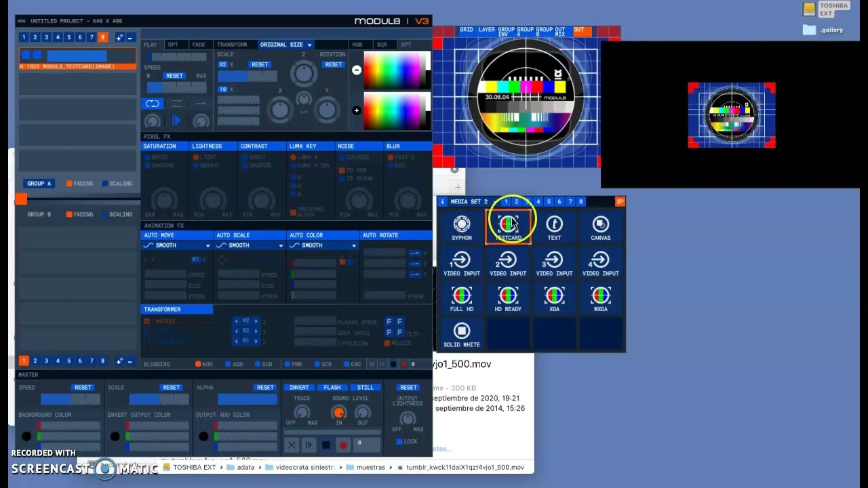Click the master FLASH button

[x=332, y=388]
